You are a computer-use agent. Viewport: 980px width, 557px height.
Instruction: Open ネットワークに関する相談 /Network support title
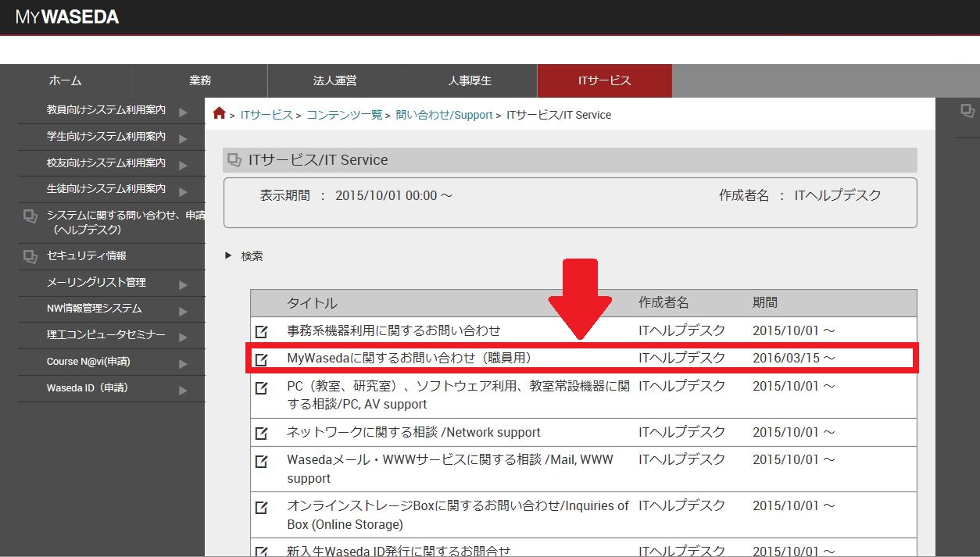click(413, 432)
